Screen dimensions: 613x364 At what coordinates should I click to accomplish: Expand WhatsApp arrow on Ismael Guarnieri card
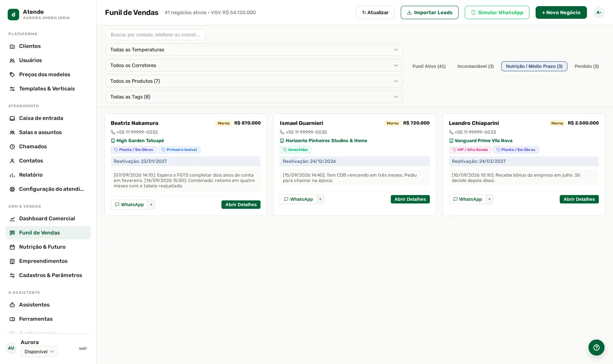(320, 199)
